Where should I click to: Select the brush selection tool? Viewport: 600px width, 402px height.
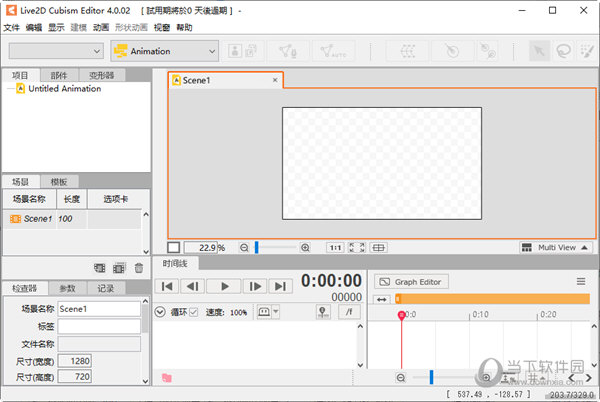[586, 51]
